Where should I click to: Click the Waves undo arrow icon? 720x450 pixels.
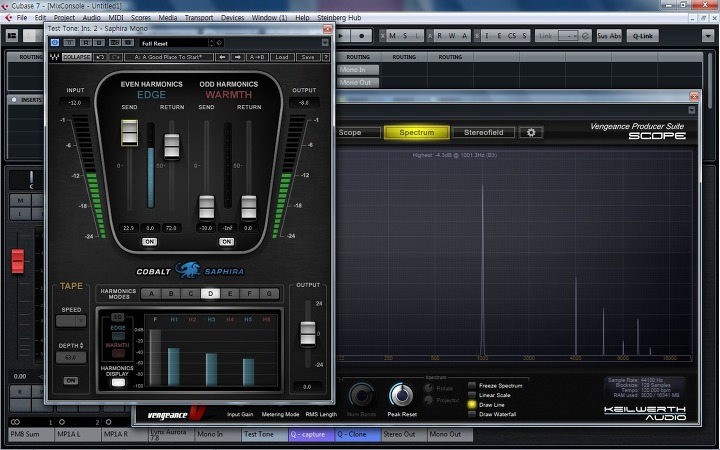[101, 57]
